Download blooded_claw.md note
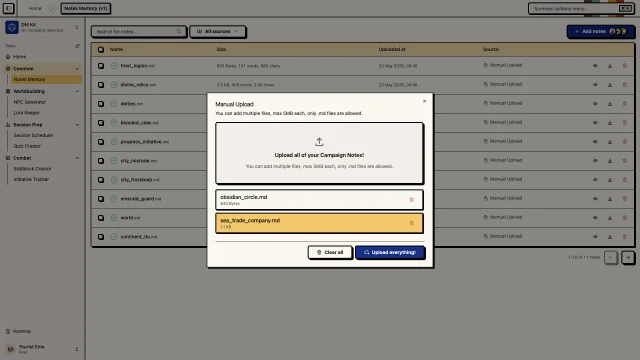Screen dimensions: 640x360 tap(610, 122)
